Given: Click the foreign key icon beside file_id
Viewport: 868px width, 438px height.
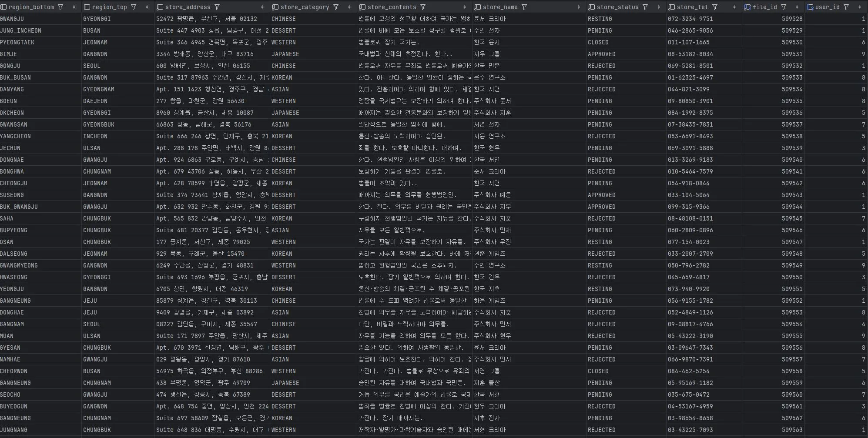Looking at the screenshot, I should click(x=747, y=7).
